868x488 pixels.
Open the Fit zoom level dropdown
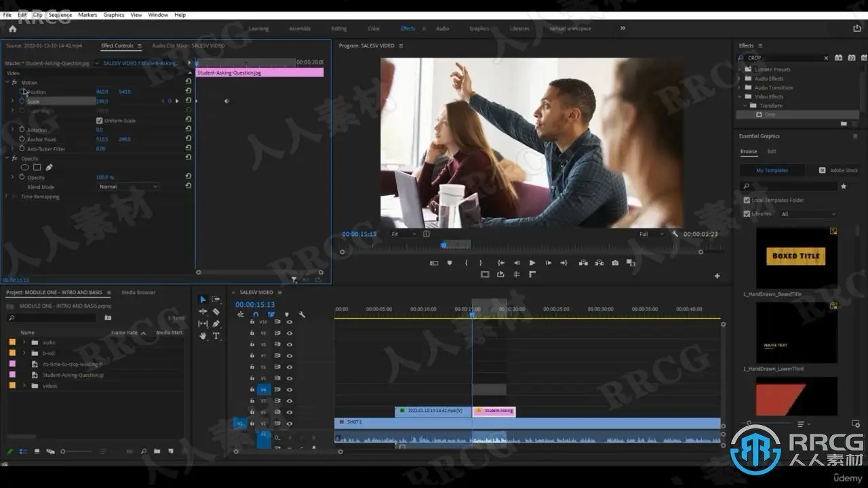[404, 234]
